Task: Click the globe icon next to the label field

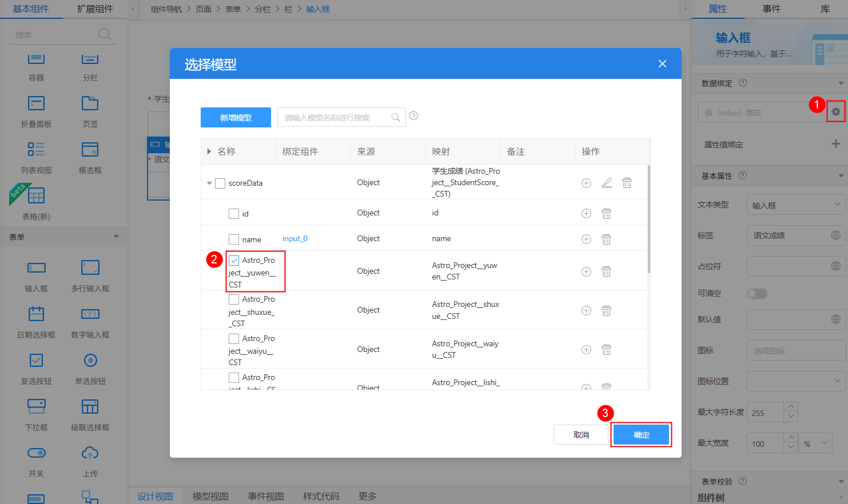Action: click(x=835, y=235)
